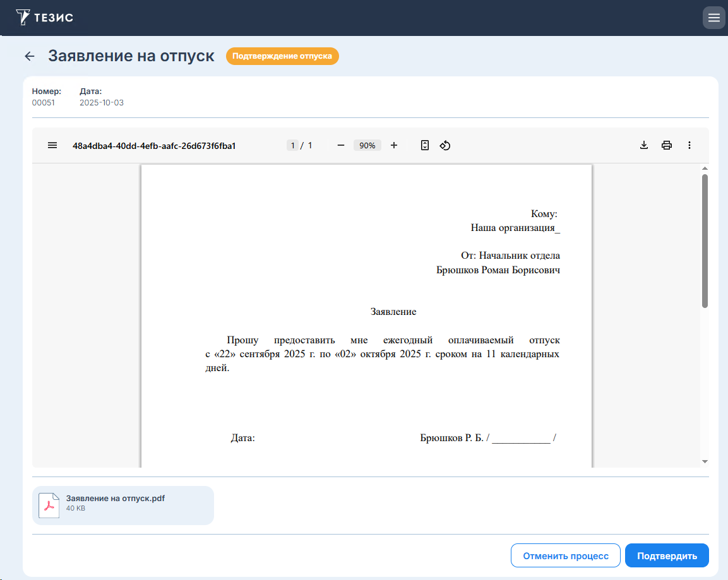Open the hamburger menu in top-right corner

pos(713,18)
